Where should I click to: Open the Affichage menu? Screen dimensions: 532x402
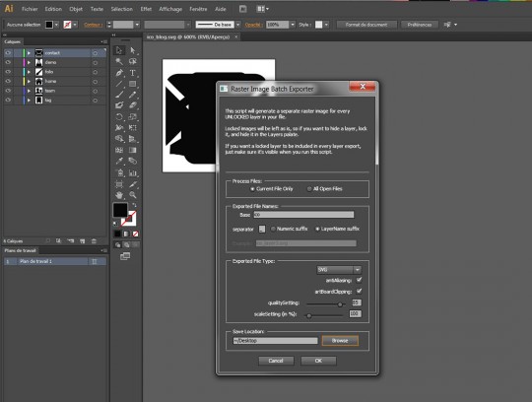(170, 9)
